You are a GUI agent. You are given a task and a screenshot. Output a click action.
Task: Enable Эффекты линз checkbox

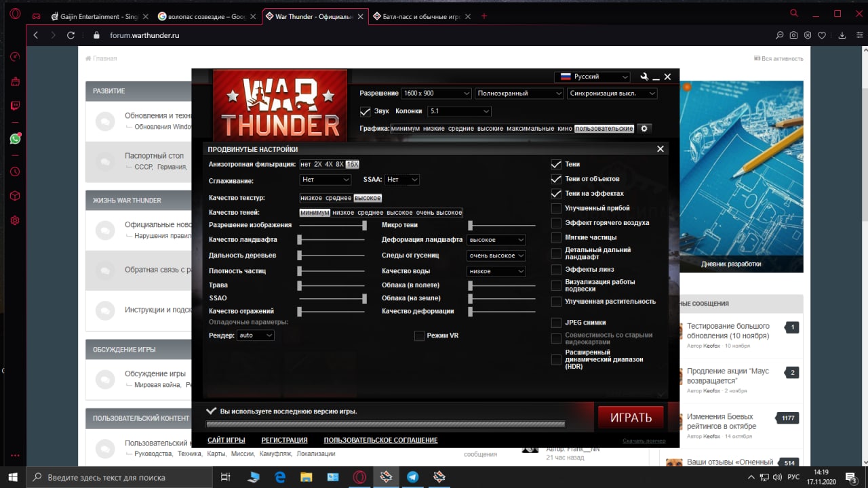556,270
